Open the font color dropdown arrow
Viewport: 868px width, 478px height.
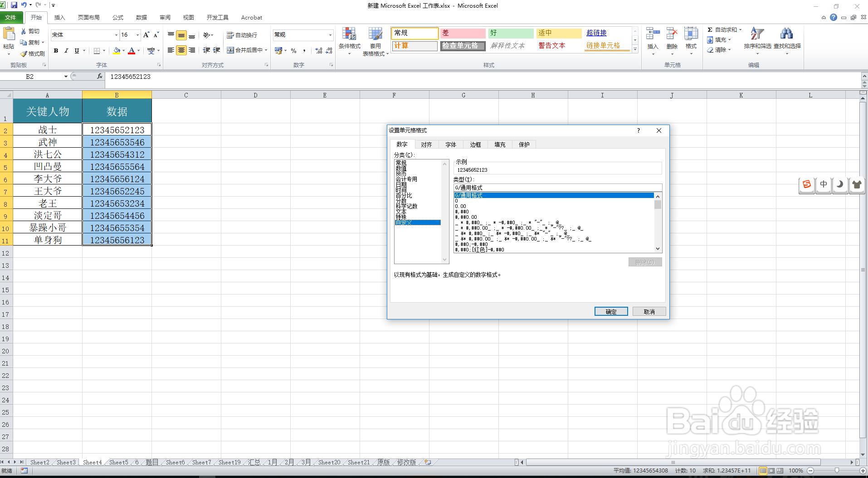138,51
